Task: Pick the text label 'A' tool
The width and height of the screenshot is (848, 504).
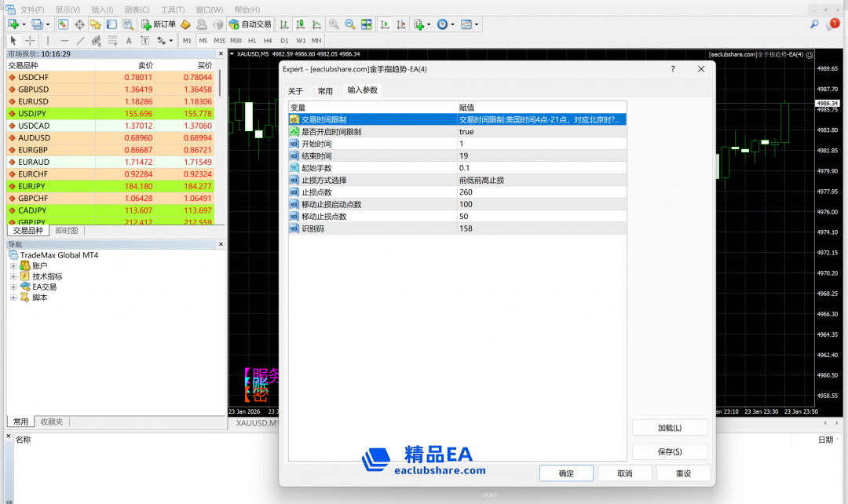Action: [x=129, y=40]
